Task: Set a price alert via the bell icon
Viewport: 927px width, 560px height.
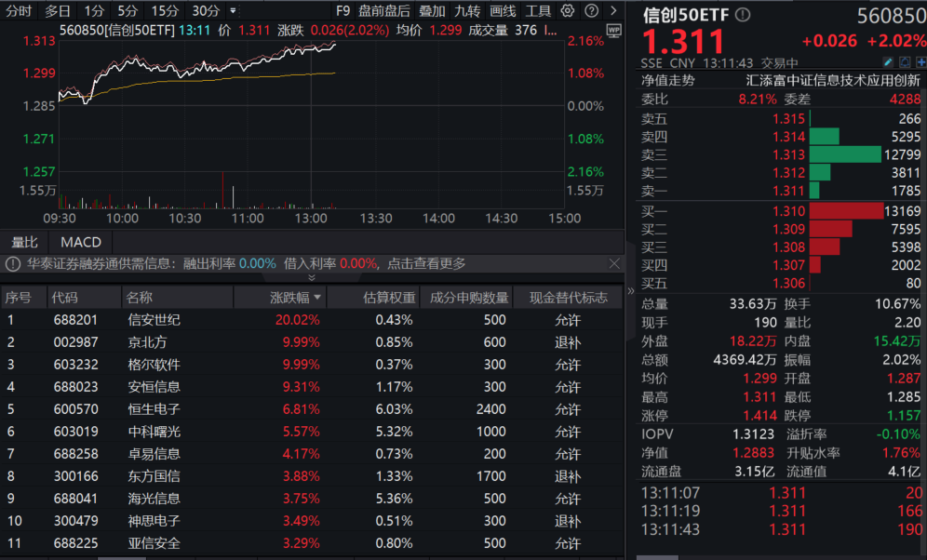Action: click(905, 61)
